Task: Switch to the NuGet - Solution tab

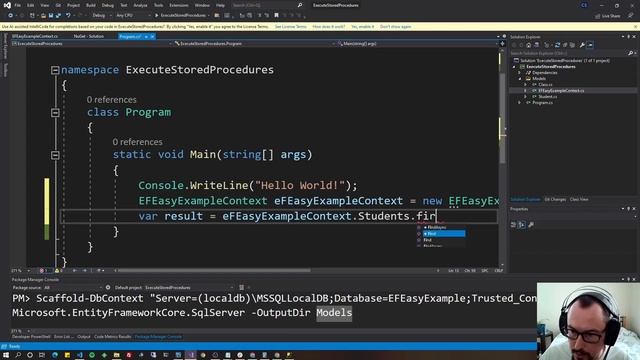Action: click(89, 36)
